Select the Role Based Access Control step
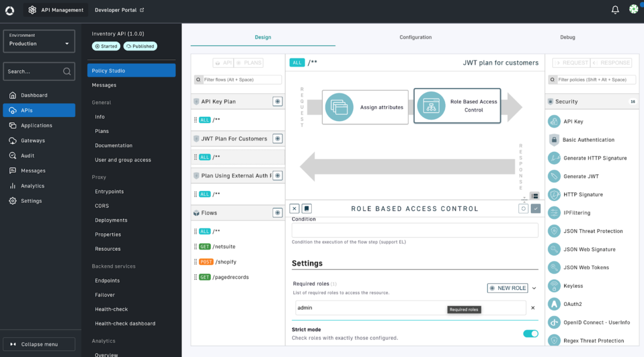The width and height of the screenshot is (644, 357). tap(457, 106)
